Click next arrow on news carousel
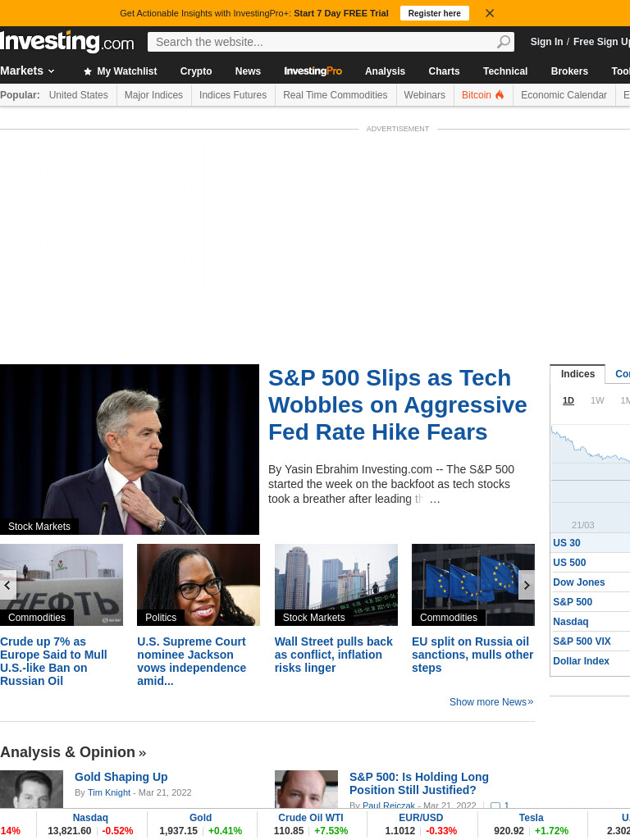This screenshot has width=630, height=840. [x=527, y=586]
